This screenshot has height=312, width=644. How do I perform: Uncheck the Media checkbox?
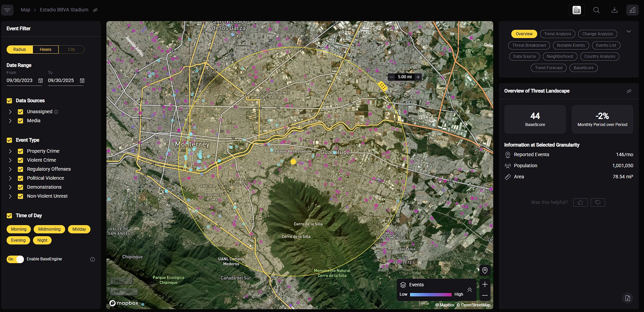(20, 121)
